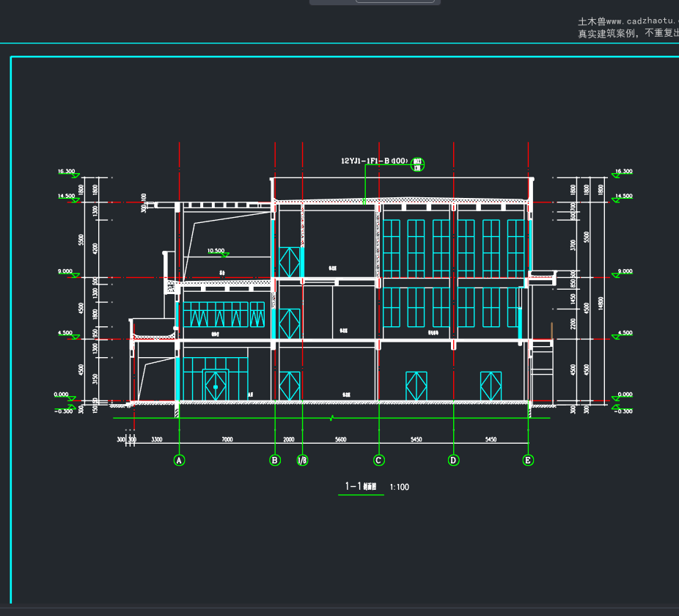
Task: Click the 12YJ1-1F1-B (100) annotation text
Action: click(375, 161)
